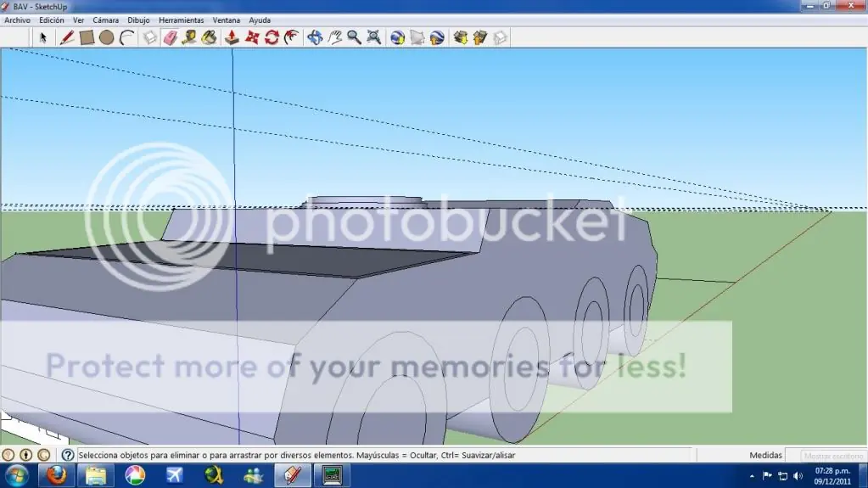Pick the Zoom magnifier tool
This screenshot has height=488, width=868.
click(354, 37)
